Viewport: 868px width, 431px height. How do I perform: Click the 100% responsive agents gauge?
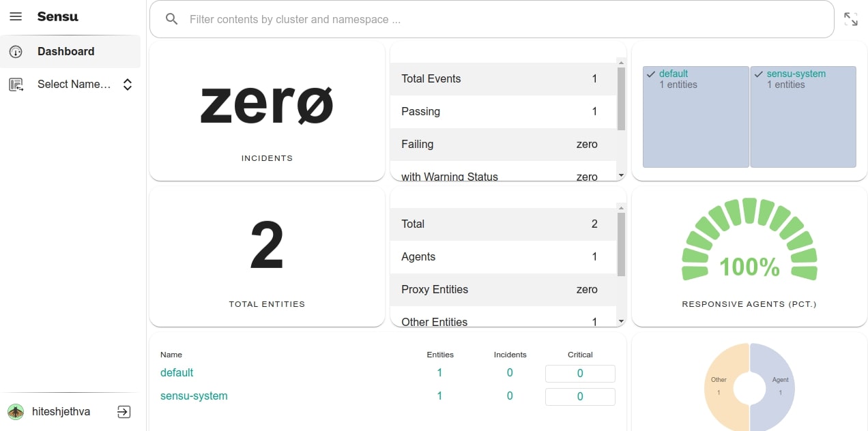749,241
